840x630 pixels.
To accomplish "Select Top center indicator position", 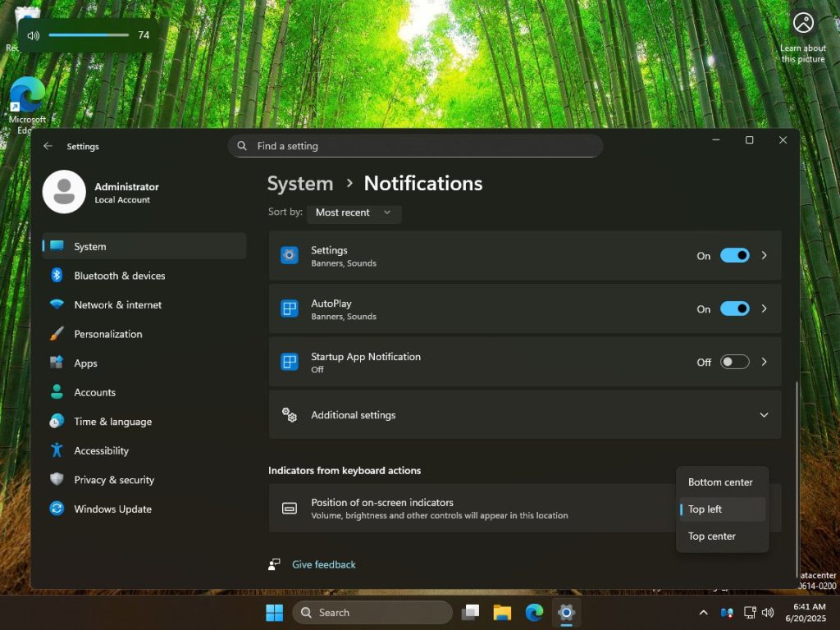I will point(712,536).
